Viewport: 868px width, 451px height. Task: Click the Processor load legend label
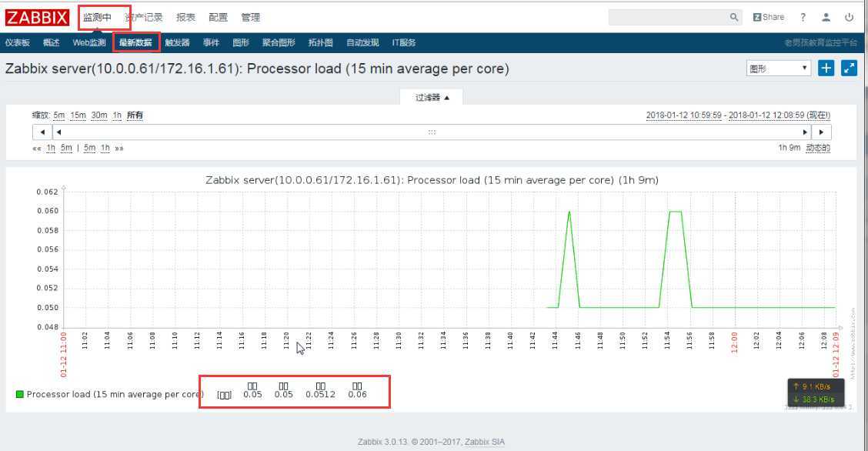tap(115, 395)
